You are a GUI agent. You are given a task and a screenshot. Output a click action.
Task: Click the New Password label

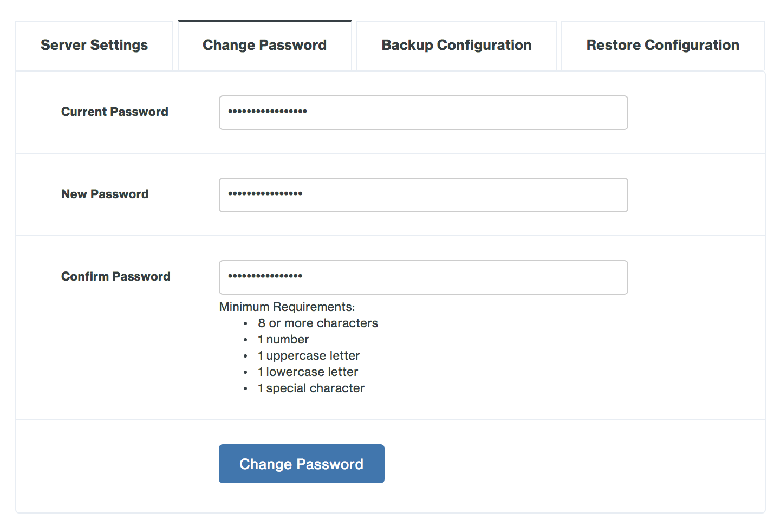(x=105, y=194)
